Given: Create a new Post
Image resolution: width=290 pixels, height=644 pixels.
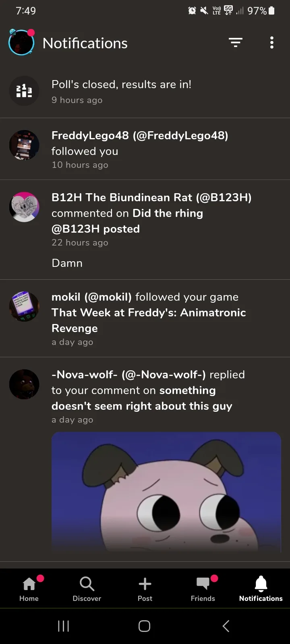Looking at the screenshot, I should pos(145,588).
